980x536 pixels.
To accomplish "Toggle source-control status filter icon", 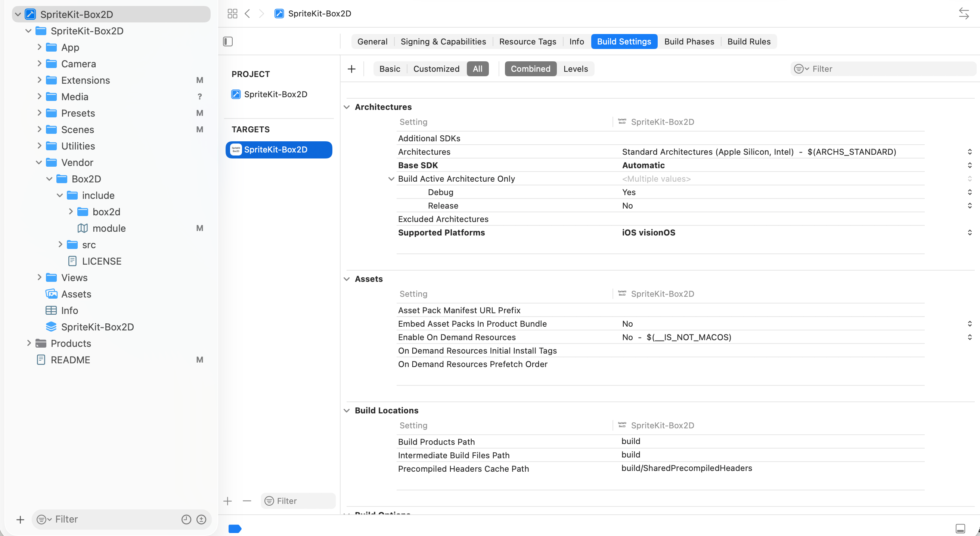I will 201,519.
